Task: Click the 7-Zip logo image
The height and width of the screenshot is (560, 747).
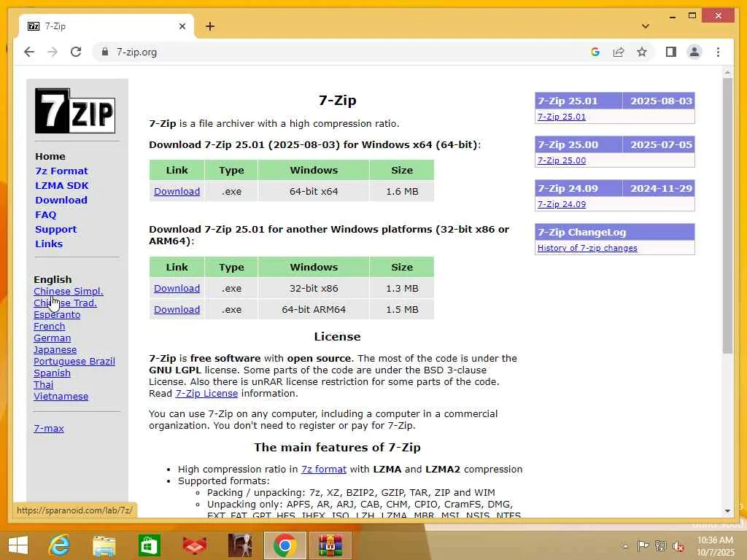Action: [x=75, y=111]
